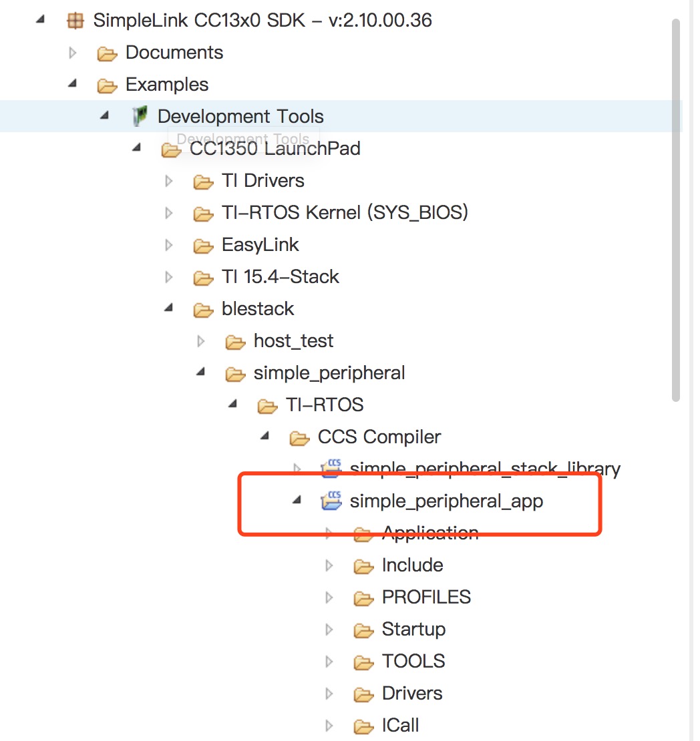Collapse the TI-RTOS node under simple_peripheral
Image resolution: width=700 pixels, height=741 pixels.
232,404
